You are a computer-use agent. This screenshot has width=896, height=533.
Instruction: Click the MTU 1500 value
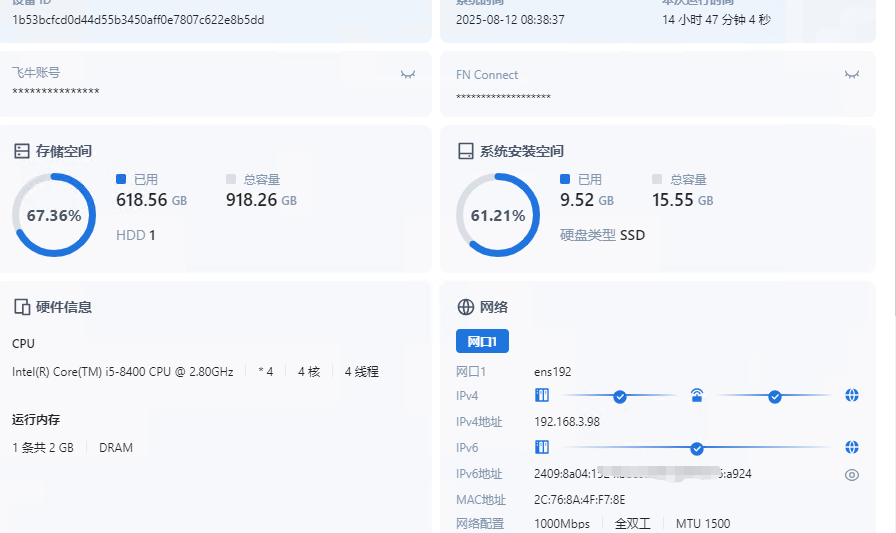pos(703,524)
